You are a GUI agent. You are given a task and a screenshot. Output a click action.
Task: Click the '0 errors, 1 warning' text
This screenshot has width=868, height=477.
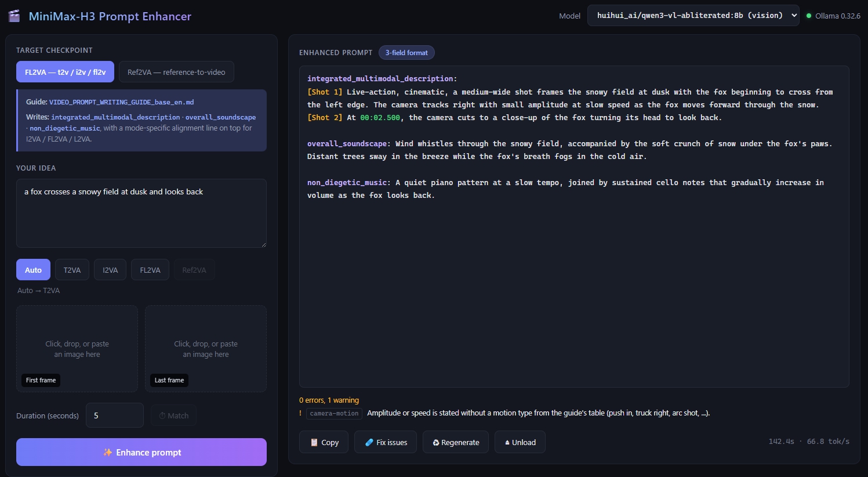click(329, 400)
